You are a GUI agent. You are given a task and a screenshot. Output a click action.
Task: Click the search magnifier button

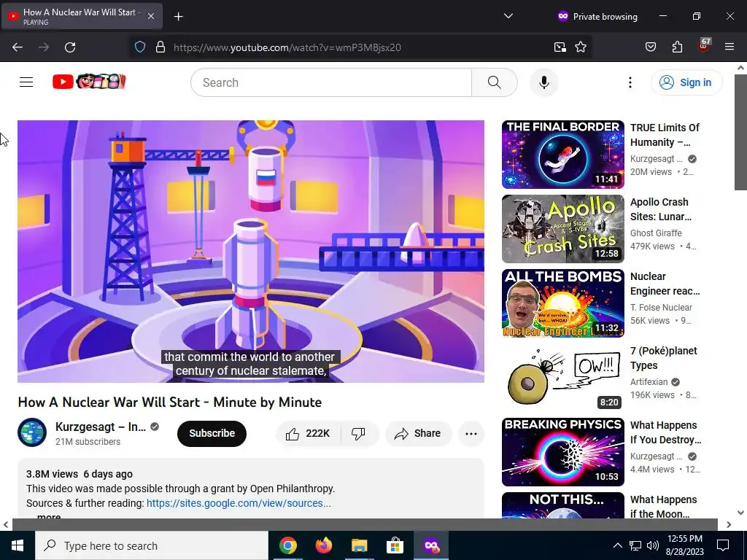(494, 82)
